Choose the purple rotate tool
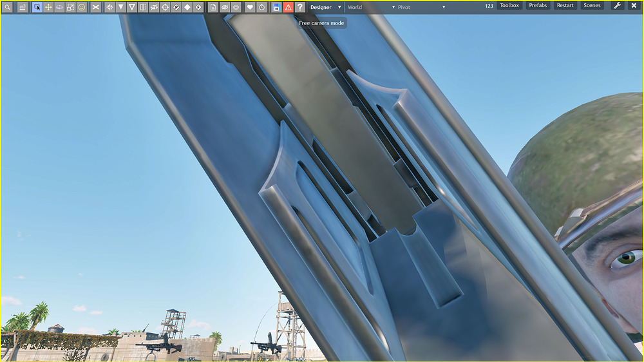 pos(59,7)
